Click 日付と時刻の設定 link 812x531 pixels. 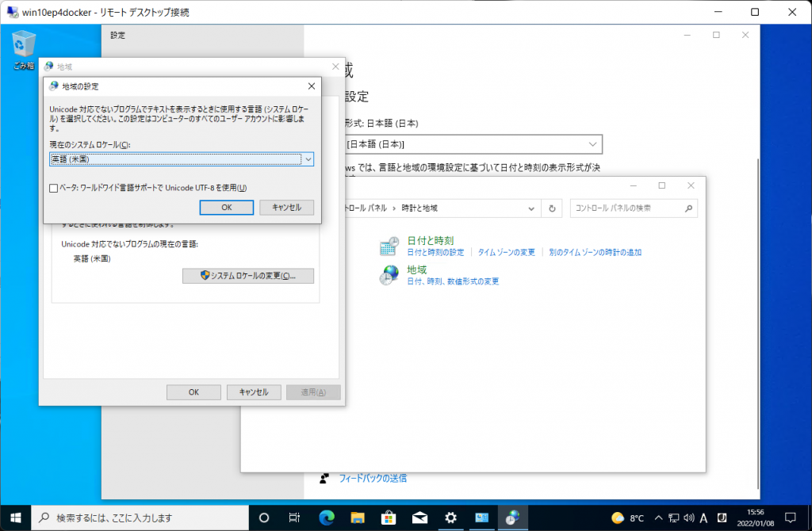pyautogui.click(x=435, y=253)
